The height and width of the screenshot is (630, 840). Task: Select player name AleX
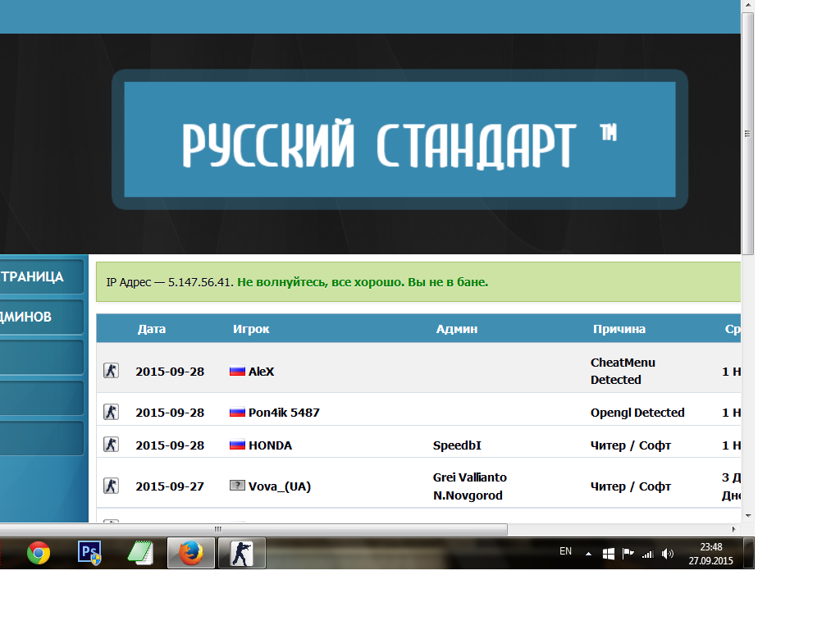(x=261, y=372)
